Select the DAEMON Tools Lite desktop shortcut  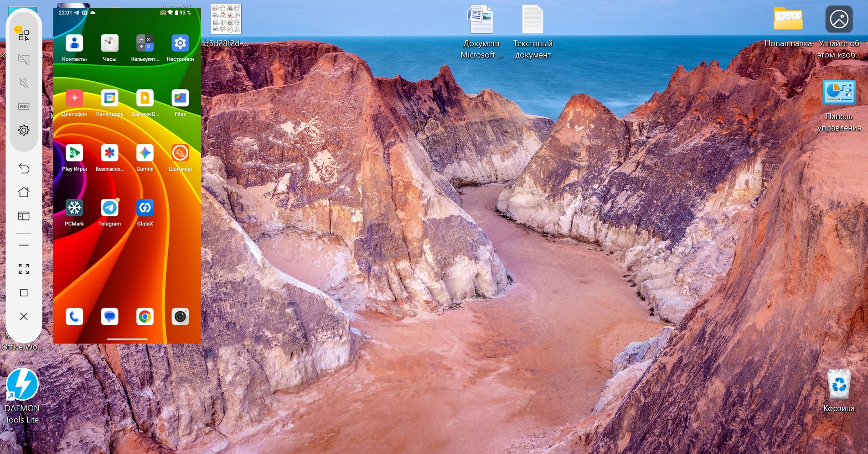[x=22, y=396]
